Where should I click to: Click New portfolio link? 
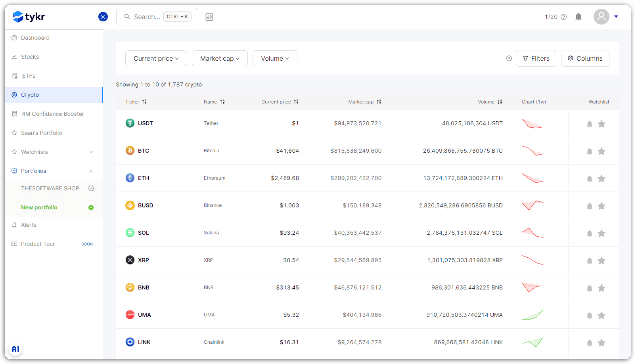point(39,207)
